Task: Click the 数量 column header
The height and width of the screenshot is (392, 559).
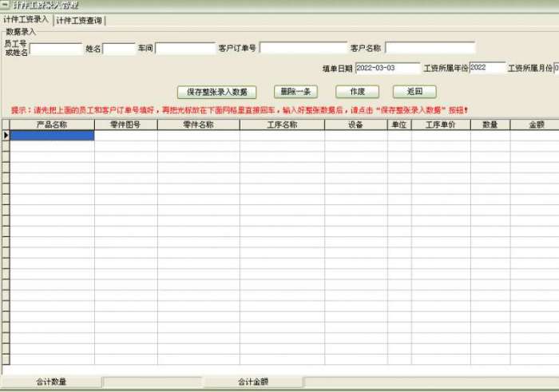Action: (490, 125)
